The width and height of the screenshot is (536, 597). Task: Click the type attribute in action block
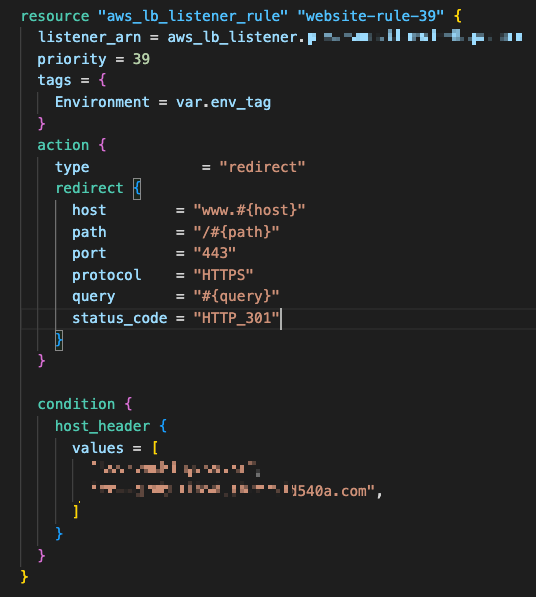[72, 168]
